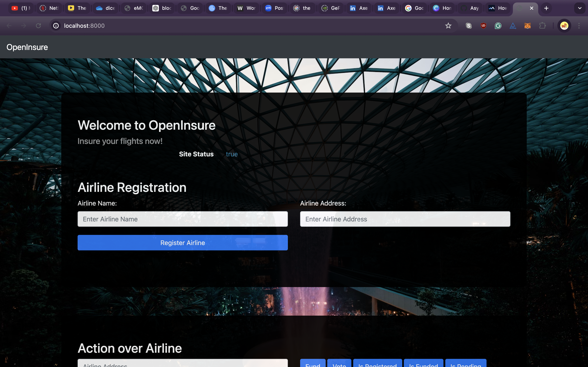Switch to the Wikipedia 'Wor' tab
The height and width of the screenshot is (367, 588).
point(246,8)
